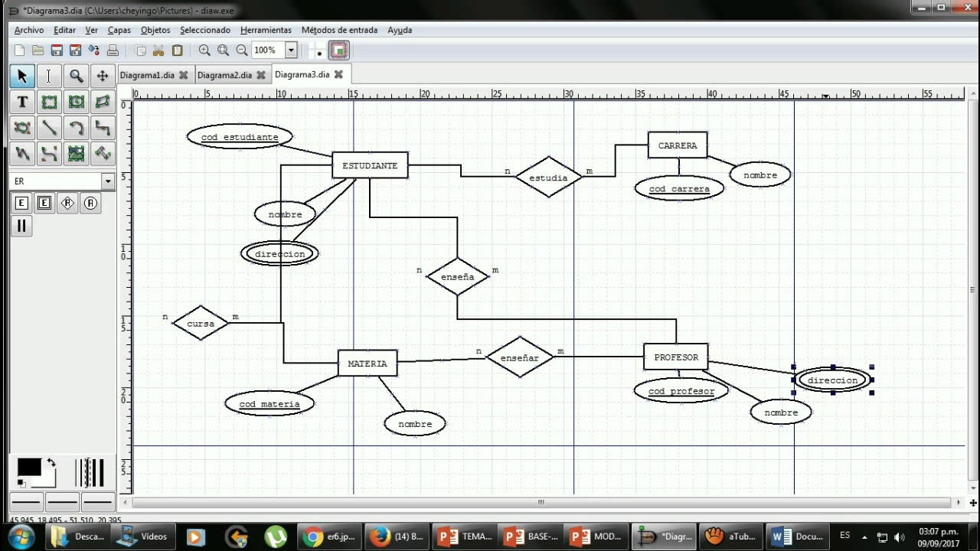Viewport: 980px width, 551px height.
Task: Select the Zigzag line tool
Action: pos(103,128)
